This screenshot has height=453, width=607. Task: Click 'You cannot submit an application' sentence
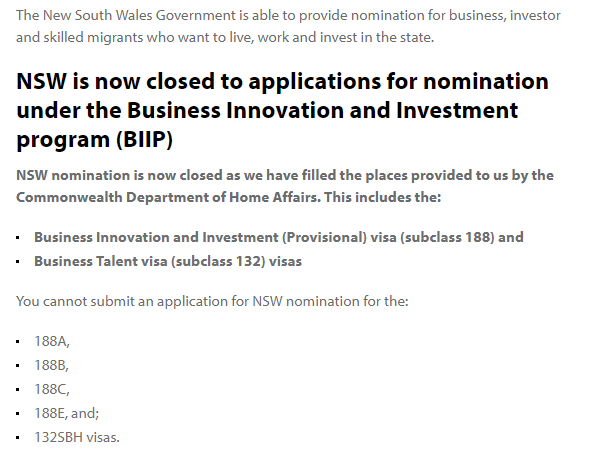(212, 301)
